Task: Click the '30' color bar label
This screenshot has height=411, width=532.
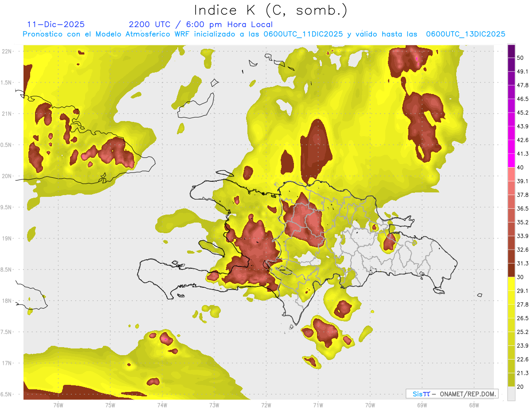Action: point(521,277)
